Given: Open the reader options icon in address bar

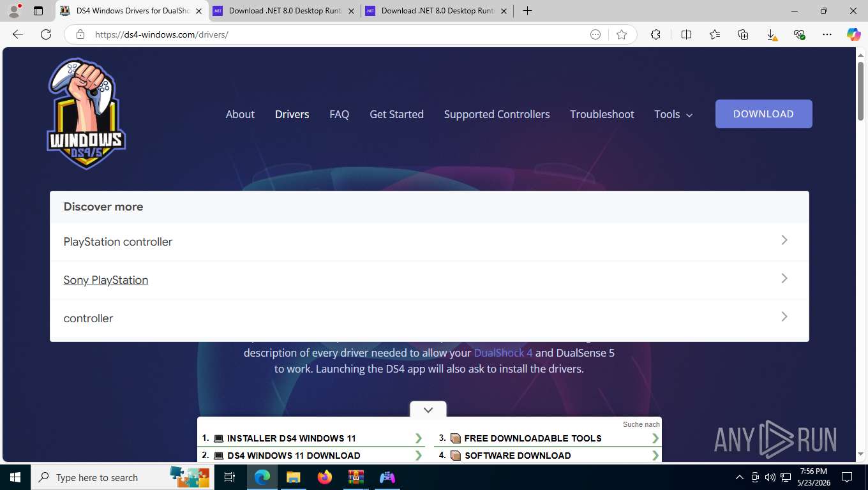Looking at the screenshot, I should pos(595,34).
